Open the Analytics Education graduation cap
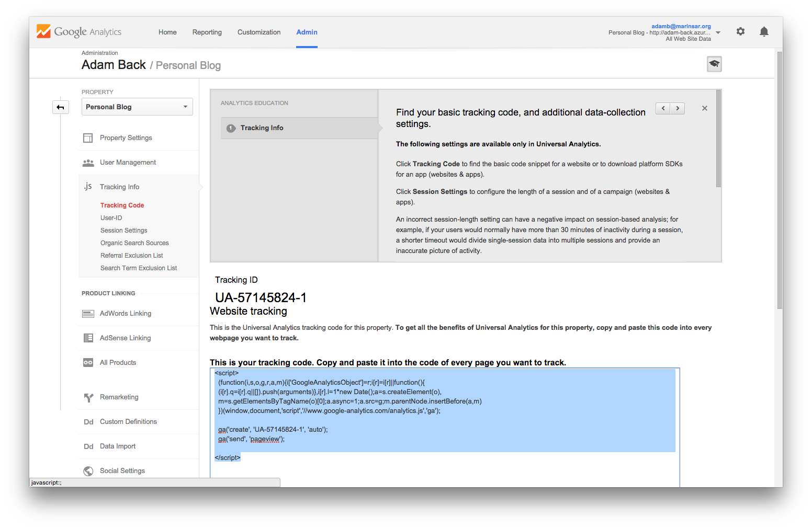812x529 pixels. click(714, 64)
